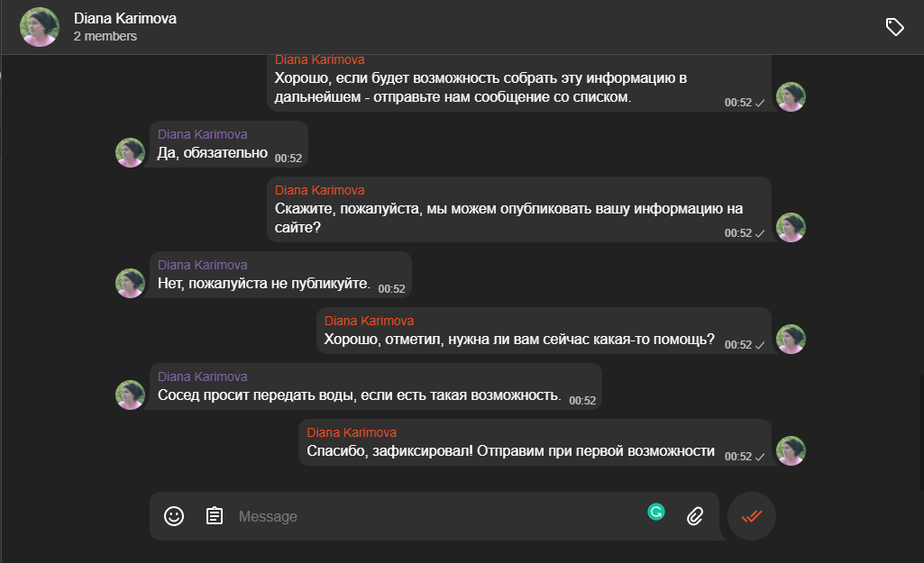Click avatar beside "Спасибо, зафиксировал!" message
The height and width of the screenshot is (563, 924).
pyautogui.click(x=791, y=450)
